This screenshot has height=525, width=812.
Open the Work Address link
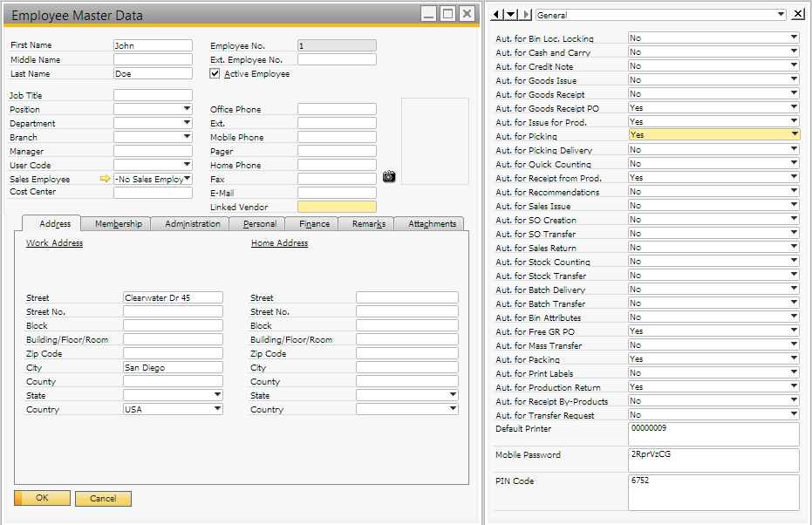(x=54, y=242)
